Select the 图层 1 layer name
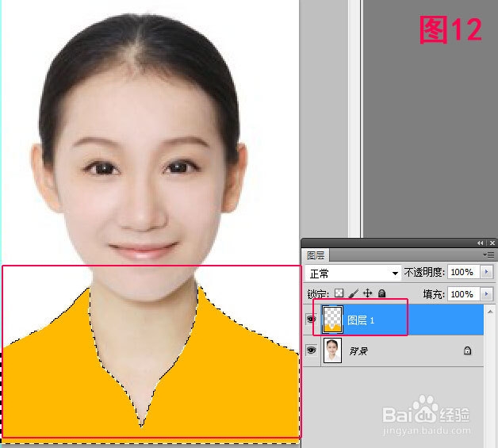 [x=361, y=320]
